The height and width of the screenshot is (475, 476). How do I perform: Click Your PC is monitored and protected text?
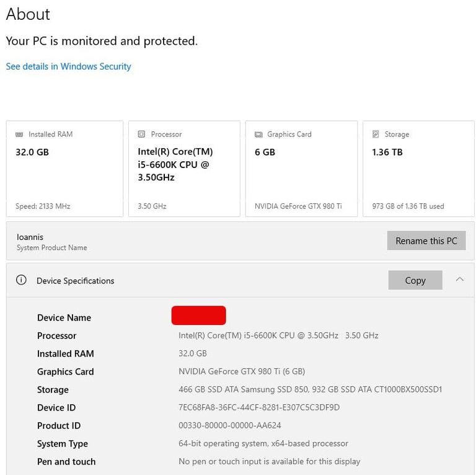(102, 41)
